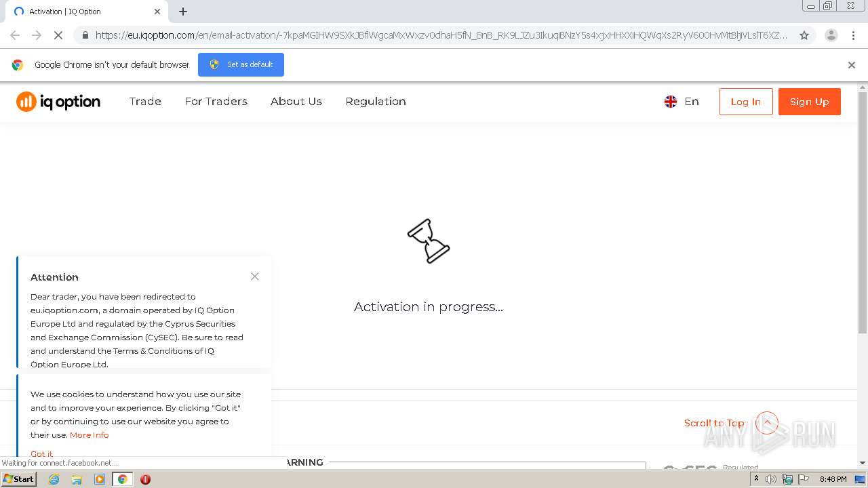Open the About Us menu
Image resolution: width=868 pixels, height=488 pixels.
(x=296, y=102)
